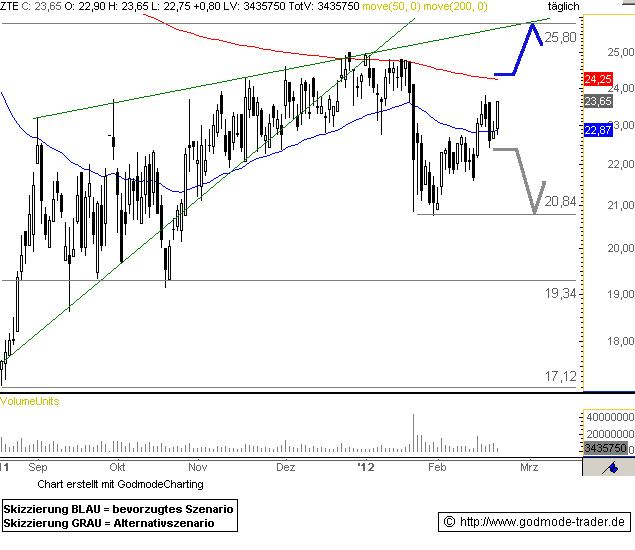Click the 'Chart erstellt mit GodmodeCharting' caption

coord(120,484)
